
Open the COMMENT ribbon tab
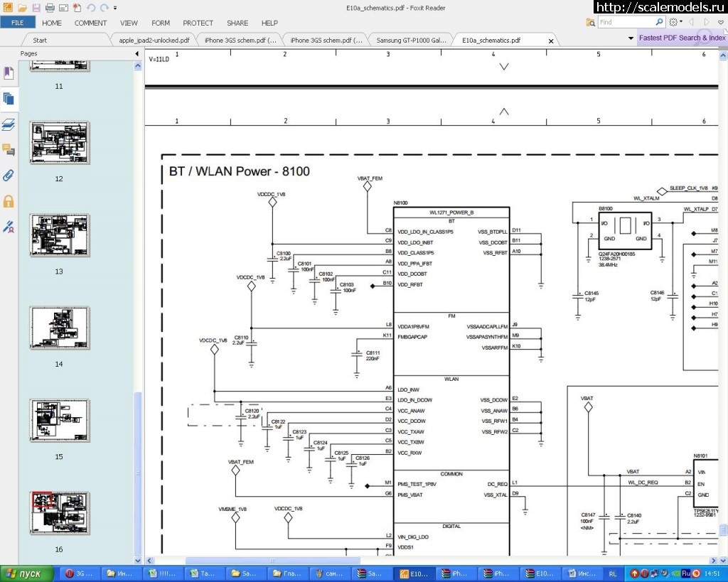(x=90, y=23)
